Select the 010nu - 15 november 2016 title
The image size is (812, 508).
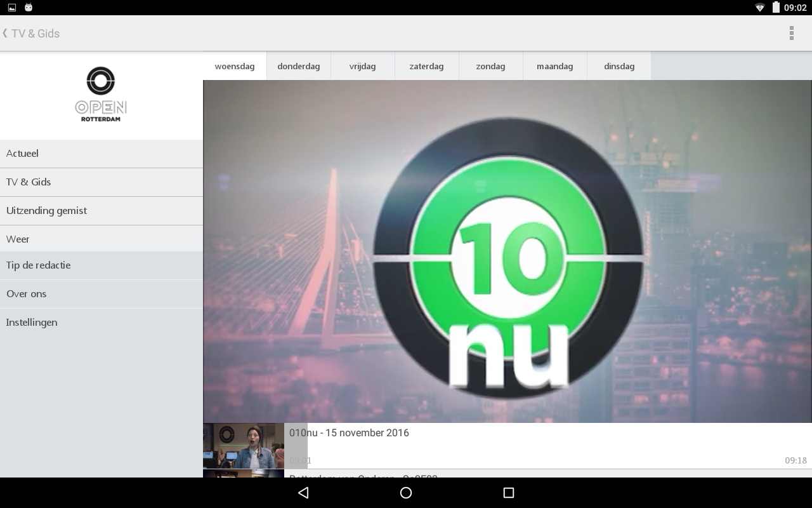coord(349,432)
